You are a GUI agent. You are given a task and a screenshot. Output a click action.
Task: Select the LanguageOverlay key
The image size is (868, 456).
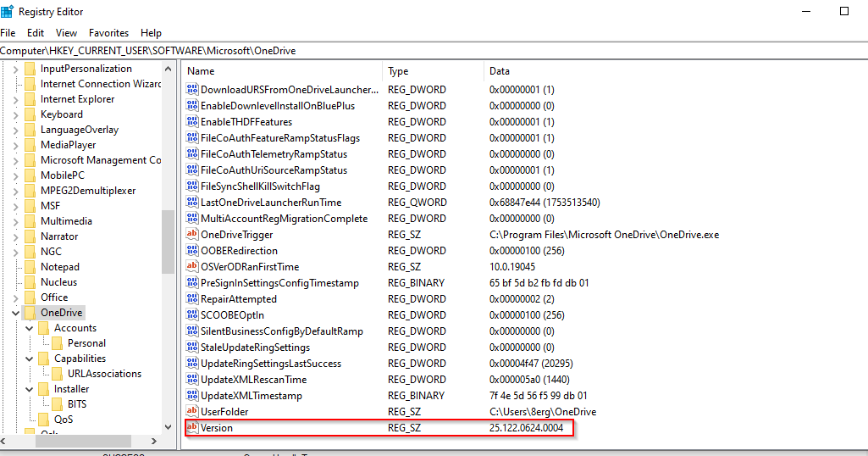[79, 130]
